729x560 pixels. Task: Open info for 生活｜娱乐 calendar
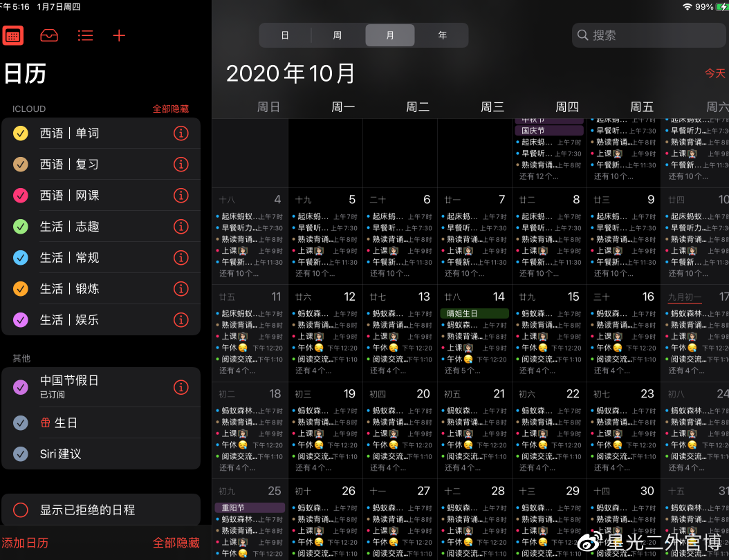(x=181, y=320)
